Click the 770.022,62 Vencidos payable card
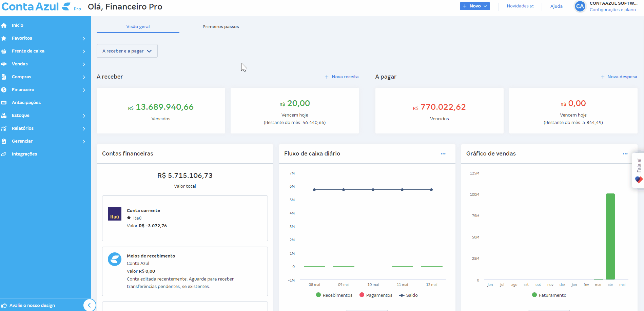644x311 pixels. (x=440, y=111)
